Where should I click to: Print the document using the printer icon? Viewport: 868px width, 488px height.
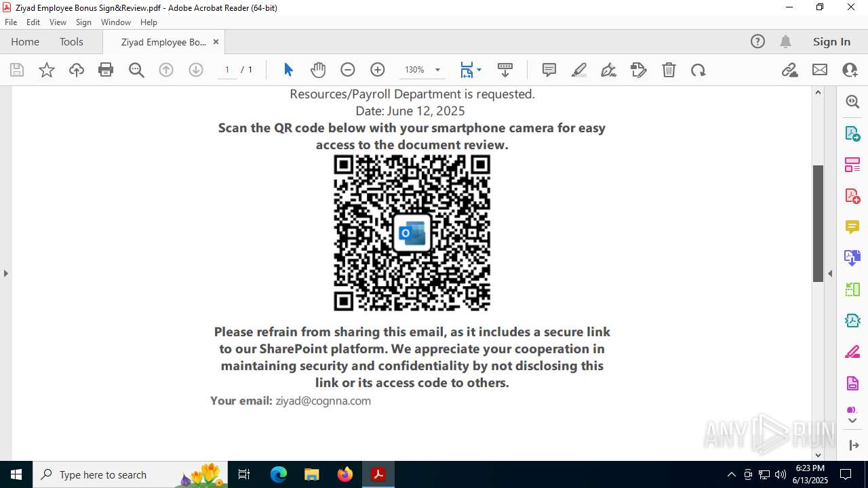tap(106, 70)
